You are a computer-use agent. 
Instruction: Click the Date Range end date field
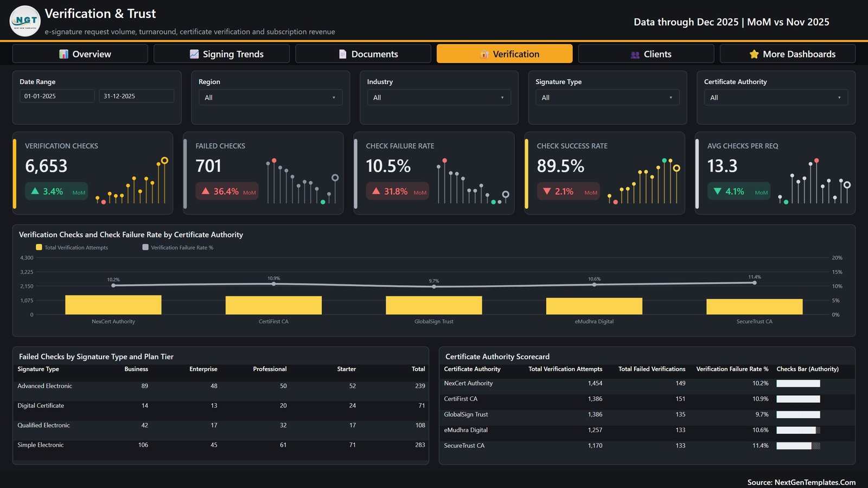click(x=137, y=96)
